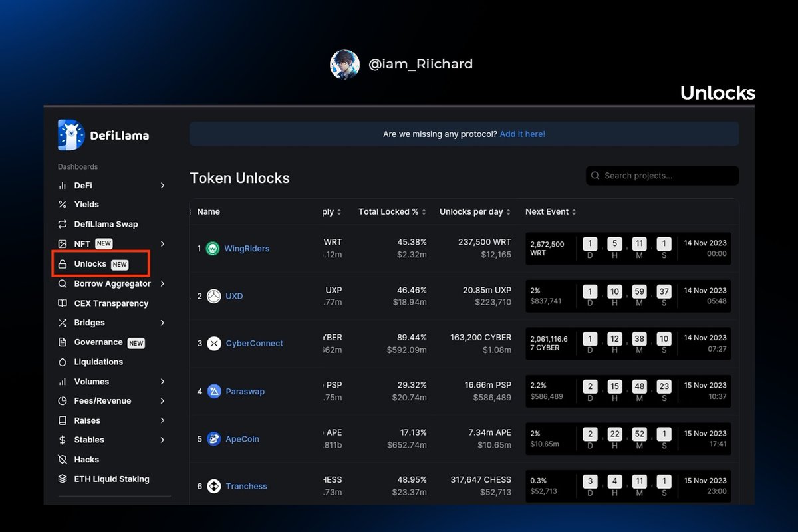Click the Borrow Aggregator magnifier icon

63,283
